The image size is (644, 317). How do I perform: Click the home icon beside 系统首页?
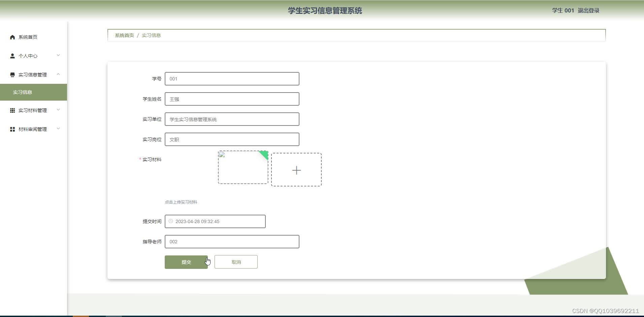click(12, 37)
